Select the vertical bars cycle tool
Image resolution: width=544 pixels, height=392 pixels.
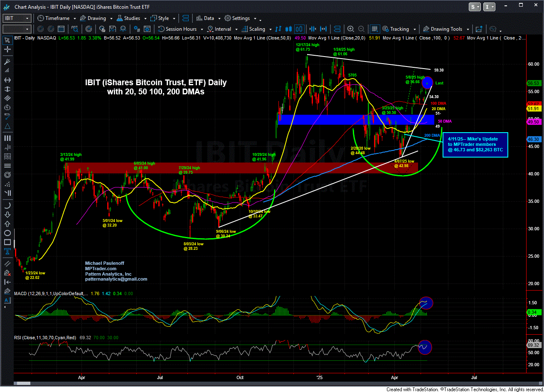click(x=8, y=139)
